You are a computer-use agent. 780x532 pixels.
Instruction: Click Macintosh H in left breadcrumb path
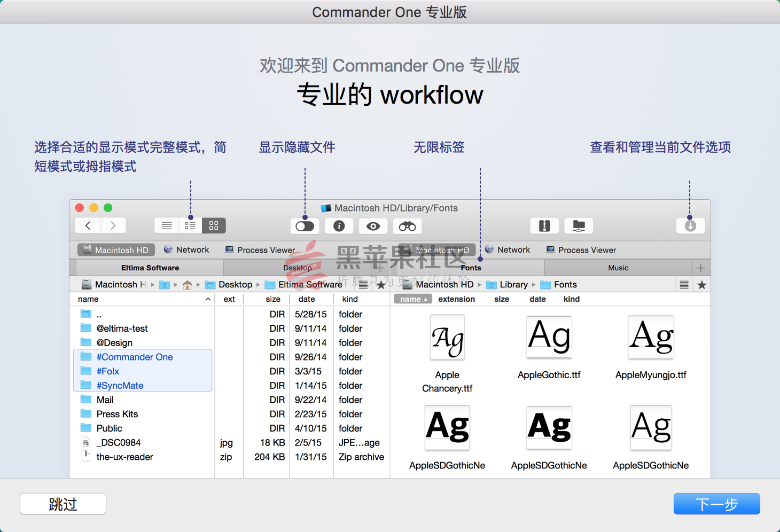(x=114, y=285)
